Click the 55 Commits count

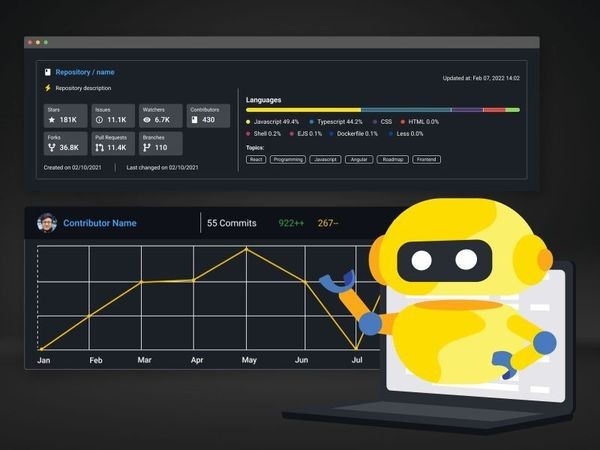pos(232,223)
